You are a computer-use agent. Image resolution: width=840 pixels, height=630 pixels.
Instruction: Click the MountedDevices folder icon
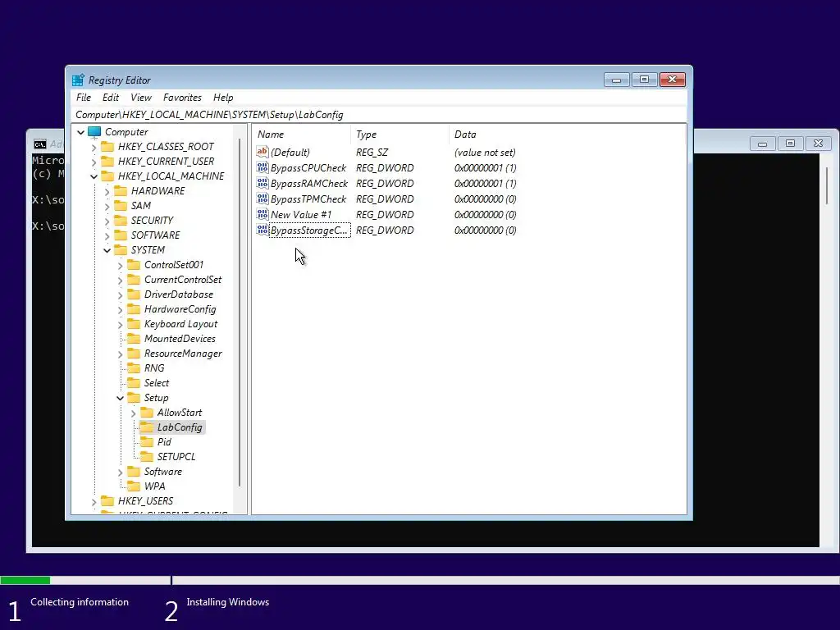point(134,339)
